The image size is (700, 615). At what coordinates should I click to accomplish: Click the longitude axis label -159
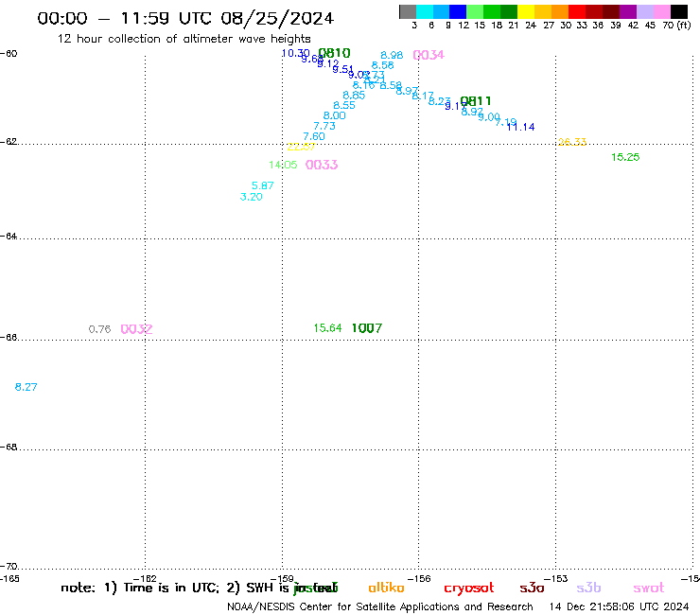(282, 579)
